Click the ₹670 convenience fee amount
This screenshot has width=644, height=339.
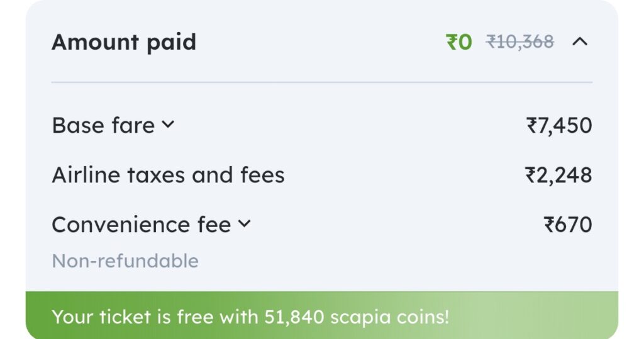[568, 225]
